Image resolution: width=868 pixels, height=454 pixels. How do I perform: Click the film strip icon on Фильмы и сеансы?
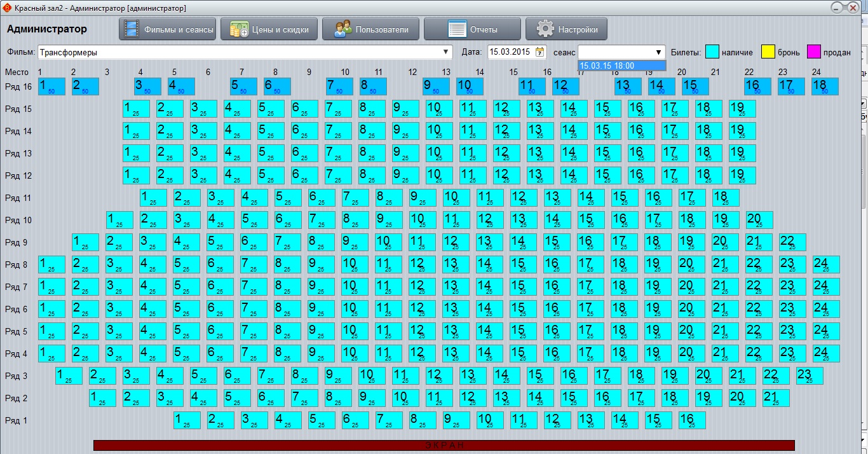pyautogui.click(x=132, y=29)
